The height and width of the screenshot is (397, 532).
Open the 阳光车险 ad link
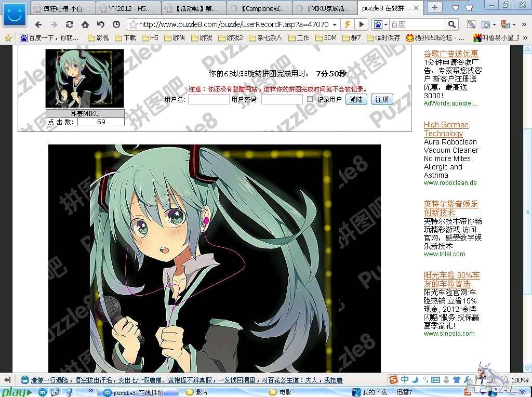[x=451, y=279]
